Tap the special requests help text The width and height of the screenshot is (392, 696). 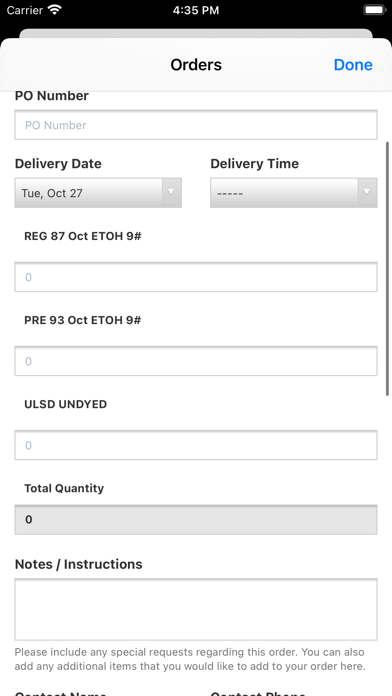pyautogui.click(x=190, y=659)
